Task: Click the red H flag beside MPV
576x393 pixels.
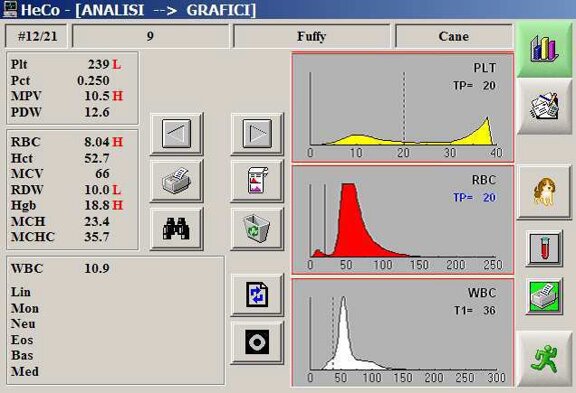Action: click(118, 96)
